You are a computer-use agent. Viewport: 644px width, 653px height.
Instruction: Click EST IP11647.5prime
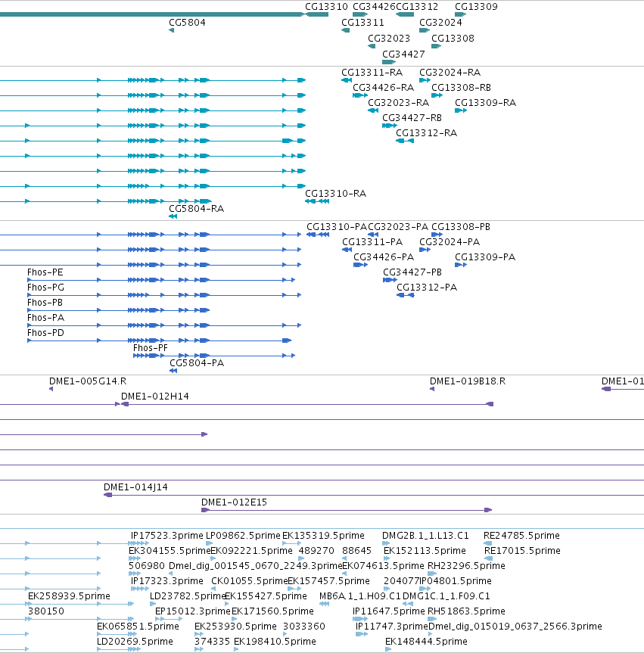(x=389, y=611)
